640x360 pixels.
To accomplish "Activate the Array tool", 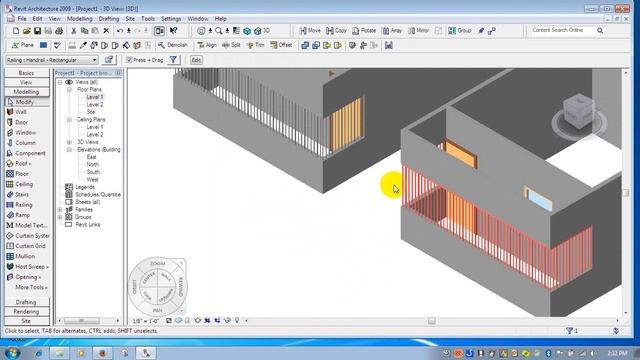I will point(392,31).
